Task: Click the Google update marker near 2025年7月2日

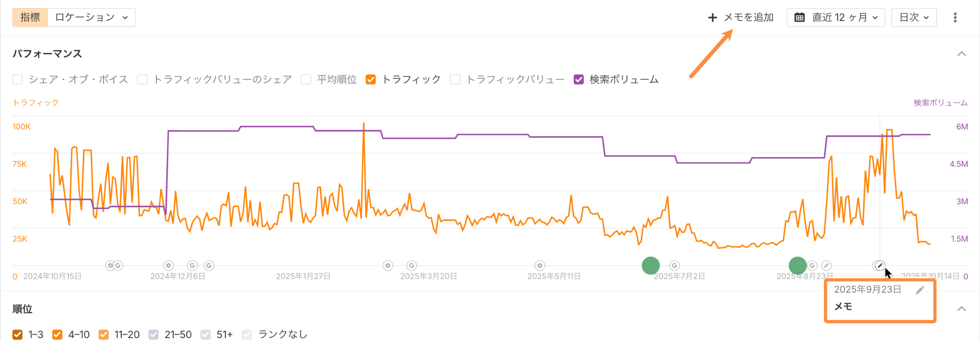Action: pos(674,265)
